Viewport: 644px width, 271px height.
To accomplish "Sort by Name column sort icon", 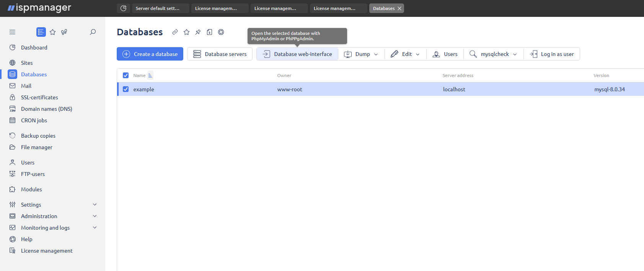I will 150,76.
